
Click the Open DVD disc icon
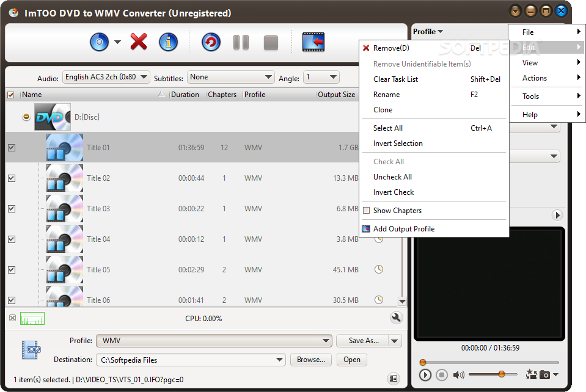click(x=99, y=42)
